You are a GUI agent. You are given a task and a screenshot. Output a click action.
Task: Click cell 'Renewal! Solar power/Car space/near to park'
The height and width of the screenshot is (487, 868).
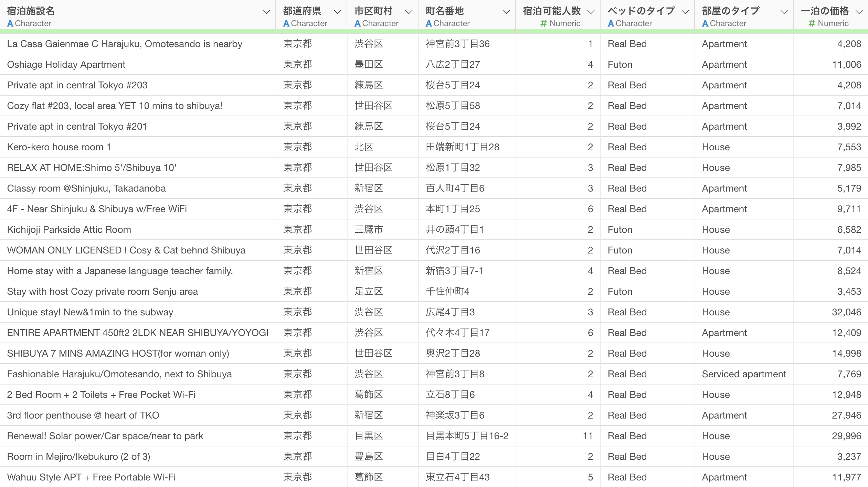click(x=138, y=436)
